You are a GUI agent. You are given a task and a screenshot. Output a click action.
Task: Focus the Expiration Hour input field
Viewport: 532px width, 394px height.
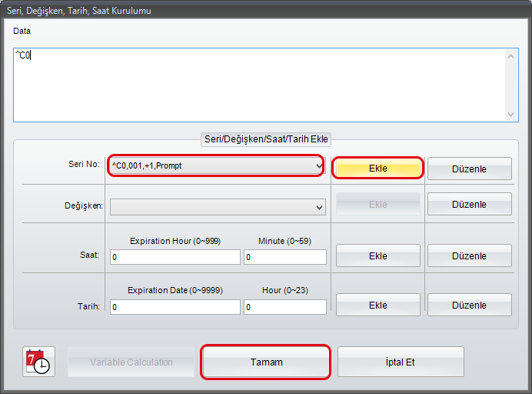pyautogui.click(x=175, y=257)
